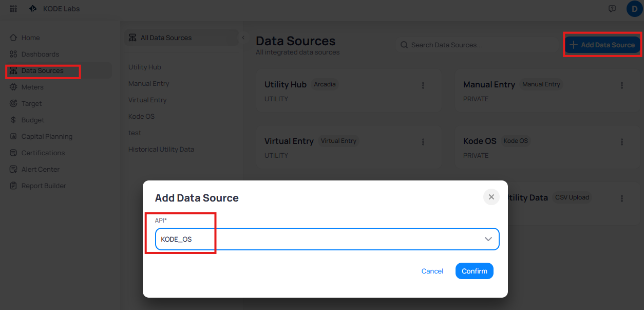Screen dimensions: 644x310
Task: Open the API KODE_OS combo box
Action: 327,239
